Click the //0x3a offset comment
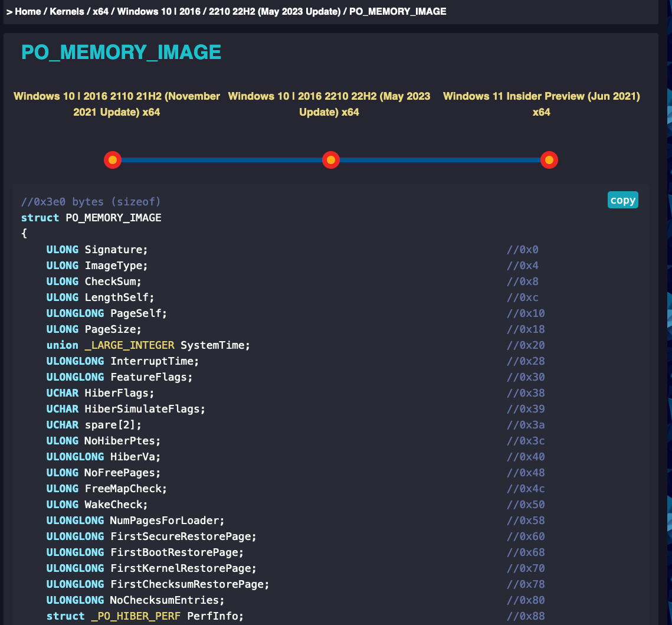The width and height of the screenshot is (672, 625). (526, 425)
